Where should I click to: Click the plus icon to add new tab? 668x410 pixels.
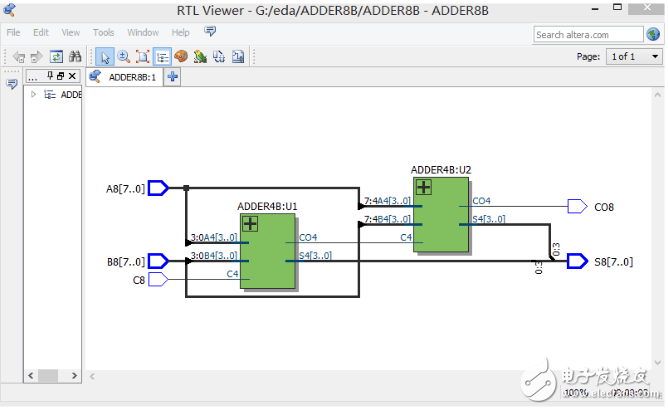(x=173, y=77)
